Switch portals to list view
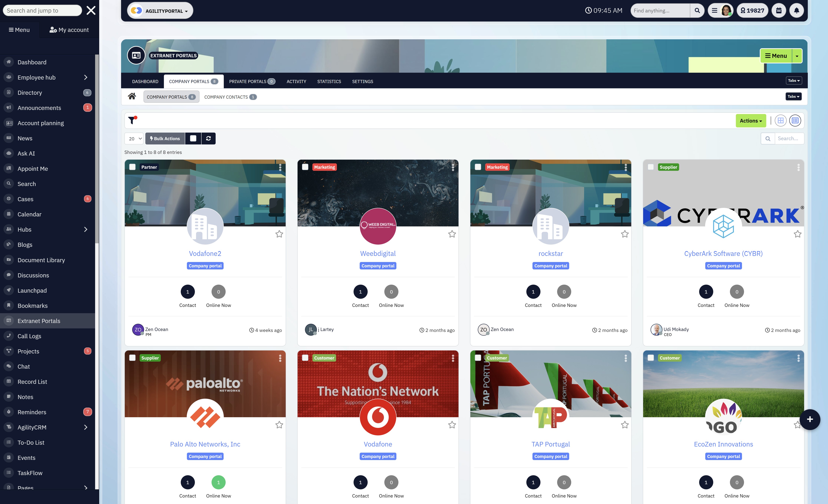The image size is (828, 504). [795, 120]
